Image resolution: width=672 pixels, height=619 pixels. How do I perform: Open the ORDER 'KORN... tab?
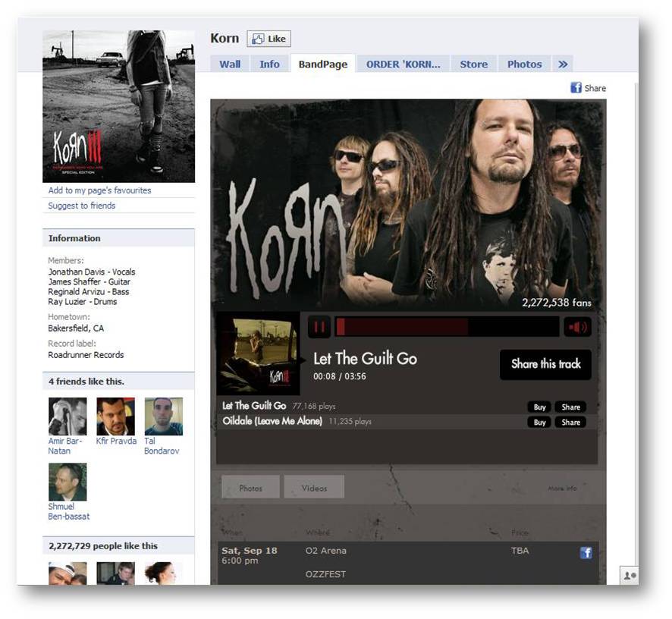(x=403, y=64)
